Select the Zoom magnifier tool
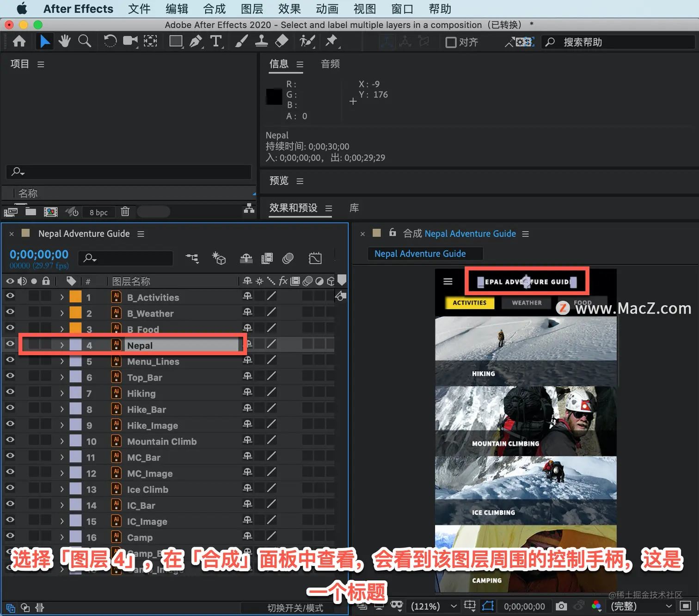The width and height of the screenshot is (699, 616). 85,42
